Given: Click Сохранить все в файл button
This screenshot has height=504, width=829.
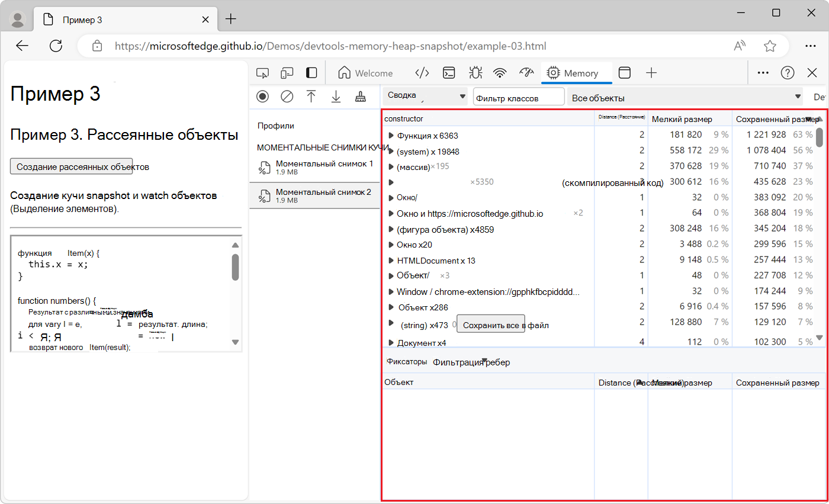Looking at the screenshot, I should point(490,325).
